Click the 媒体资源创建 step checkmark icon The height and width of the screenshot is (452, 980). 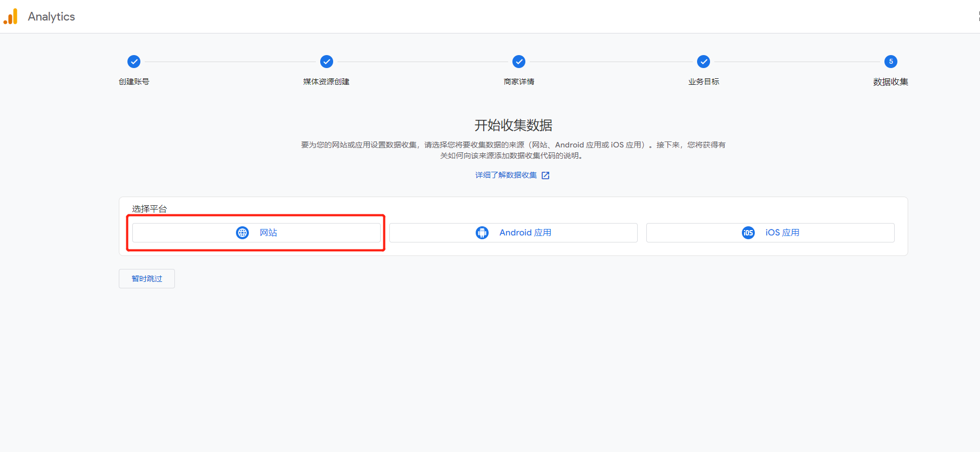pyautogui.click(x=327, y=62)
